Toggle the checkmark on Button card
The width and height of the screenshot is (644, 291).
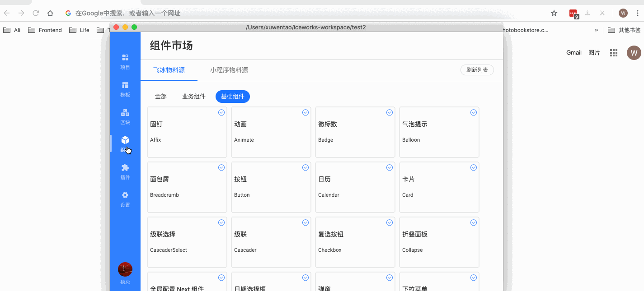click(x=306, y=167)
